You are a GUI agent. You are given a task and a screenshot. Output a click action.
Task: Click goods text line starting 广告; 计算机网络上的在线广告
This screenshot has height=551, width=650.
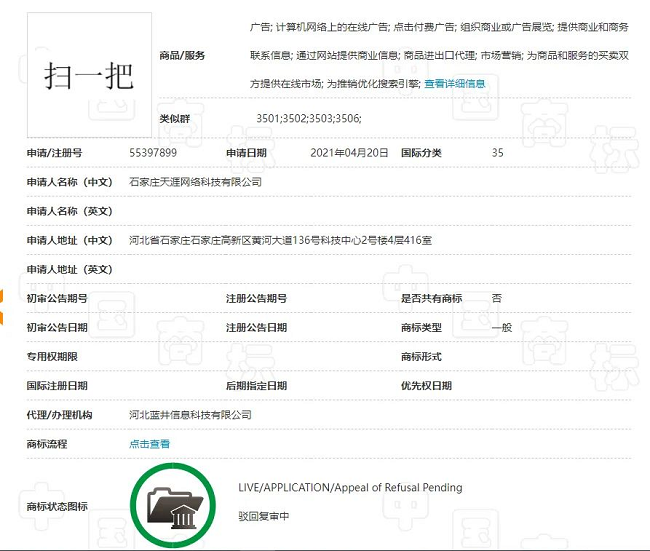tap(439, 27)
